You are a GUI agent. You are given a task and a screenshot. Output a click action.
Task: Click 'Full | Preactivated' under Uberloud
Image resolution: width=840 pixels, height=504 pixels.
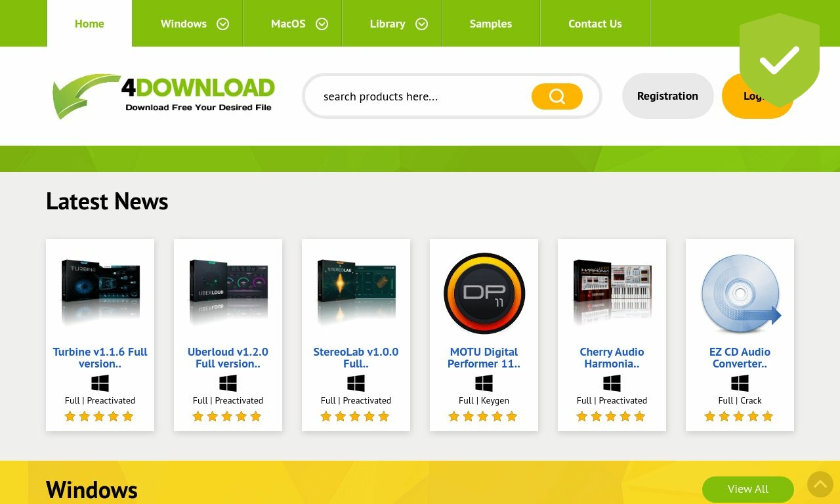228,400
